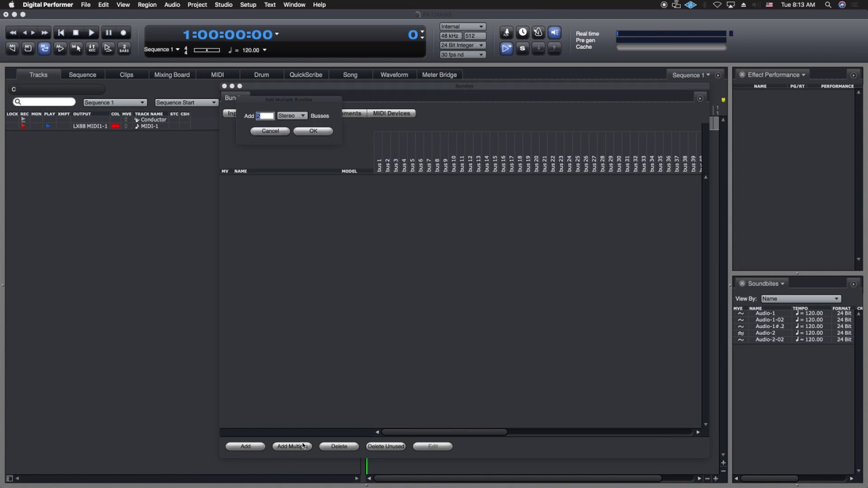Open the Mixing Board tab

(x=172, y=75)
